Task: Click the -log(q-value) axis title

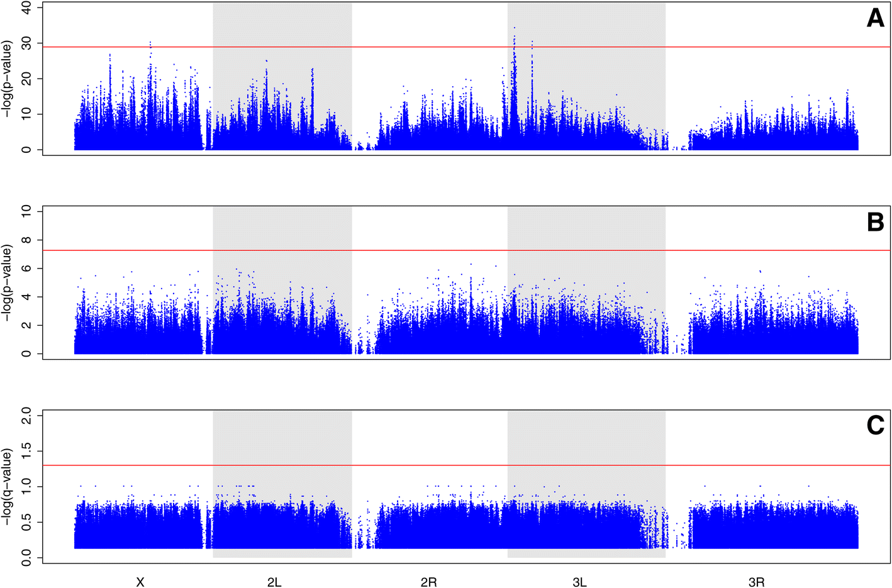Action: tap(7, 487)
